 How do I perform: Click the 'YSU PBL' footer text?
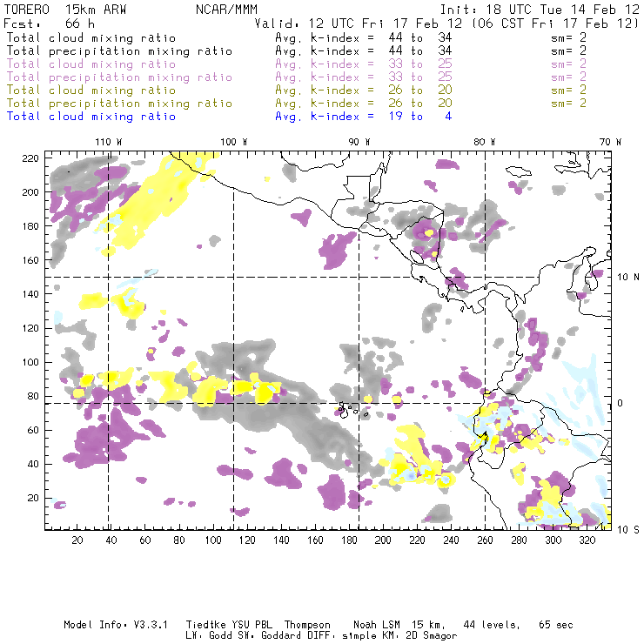(252, 625)
